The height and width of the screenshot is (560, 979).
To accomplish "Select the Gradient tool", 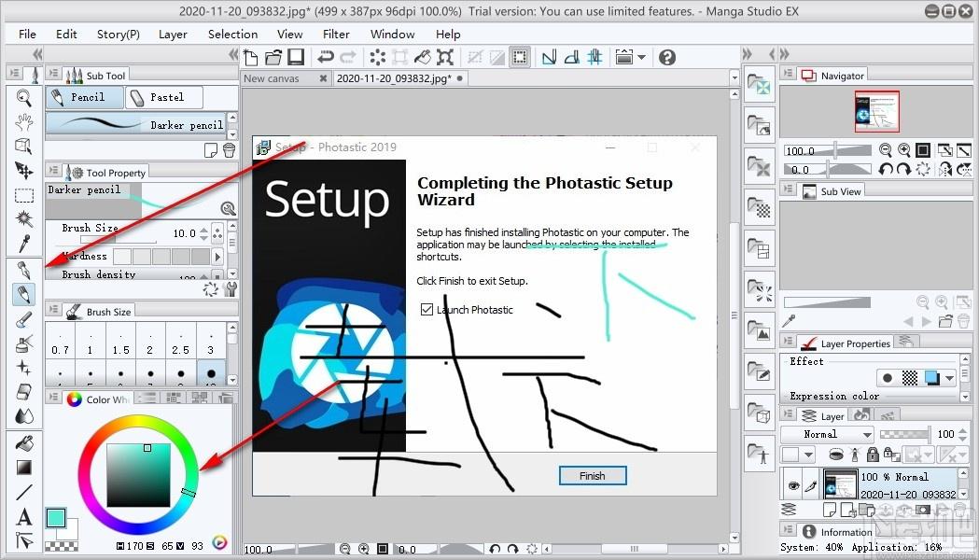I will tap(23, 468).
